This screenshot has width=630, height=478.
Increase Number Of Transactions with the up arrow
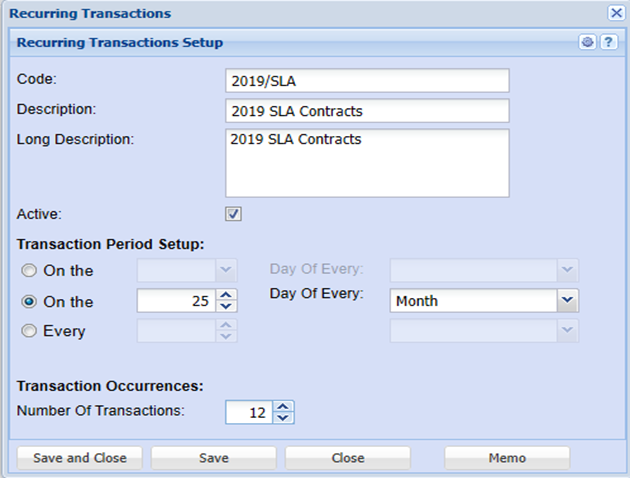(x=284, y=406)
